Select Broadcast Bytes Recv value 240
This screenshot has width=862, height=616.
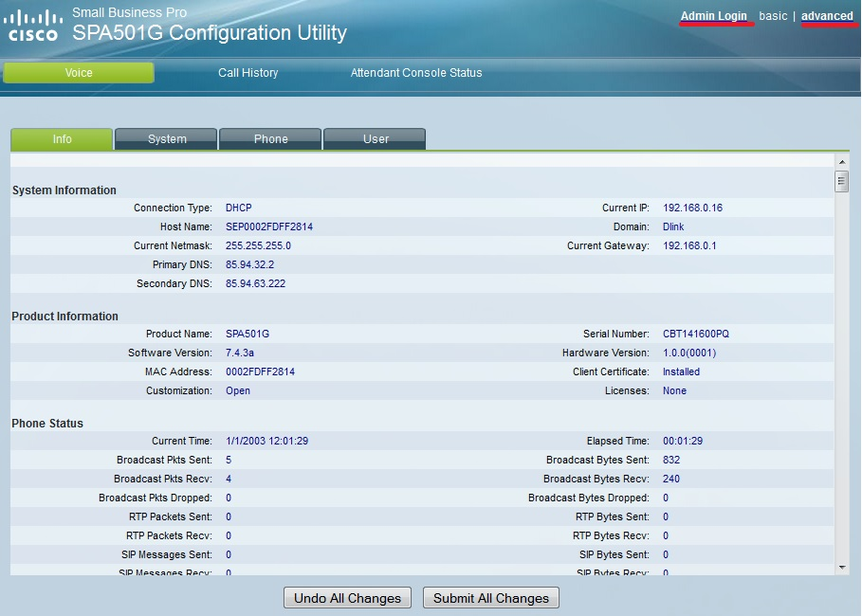(671, 479)
